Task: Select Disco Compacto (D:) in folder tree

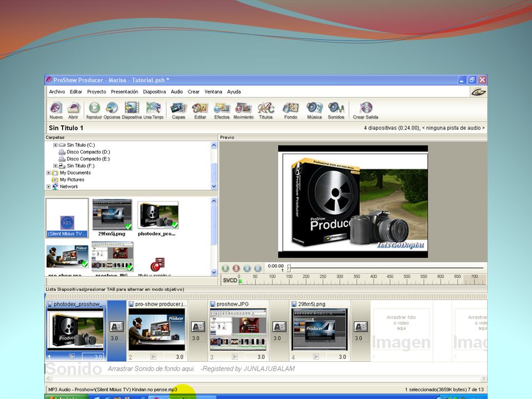Action: point(88,152)
